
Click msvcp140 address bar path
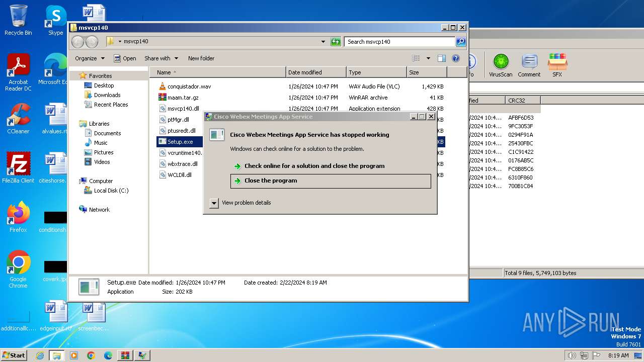tap(136, 42)
